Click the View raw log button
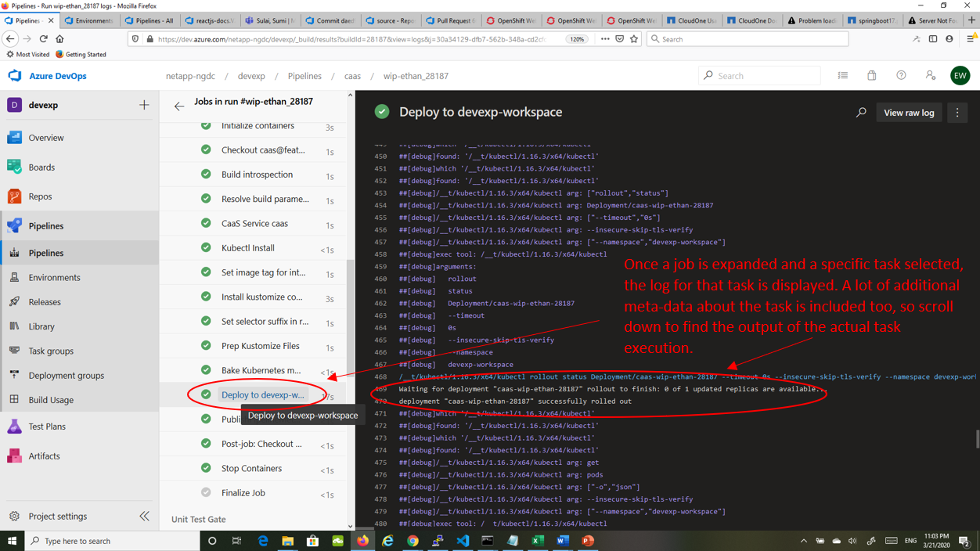 909,113
